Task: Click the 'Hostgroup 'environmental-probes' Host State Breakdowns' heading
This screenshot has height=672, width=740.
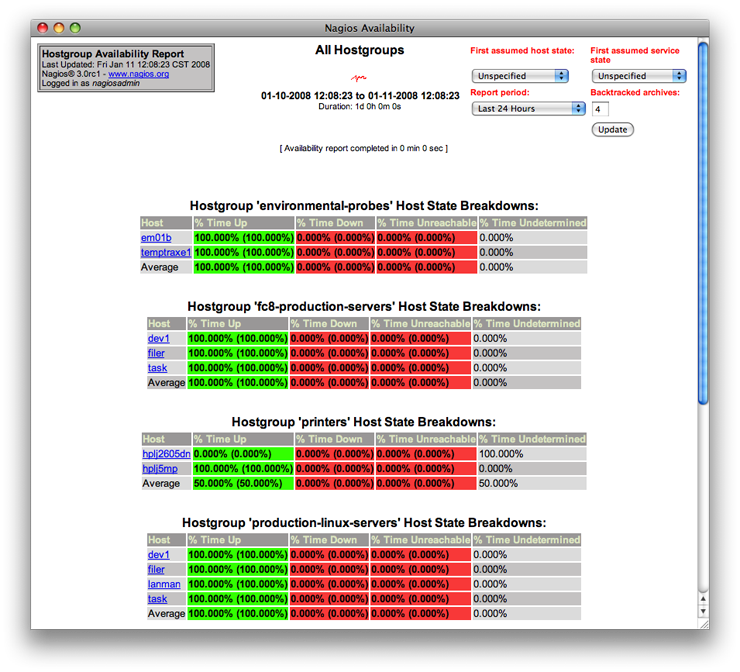Action: point(364,206)
